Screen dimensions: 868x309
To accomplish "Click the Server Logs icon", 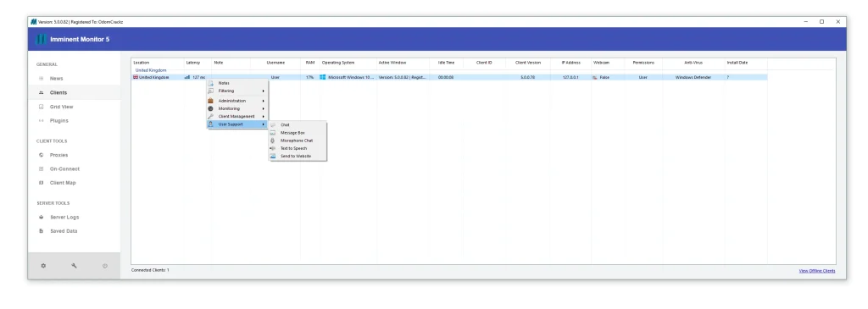I will [x=41, y=218].
